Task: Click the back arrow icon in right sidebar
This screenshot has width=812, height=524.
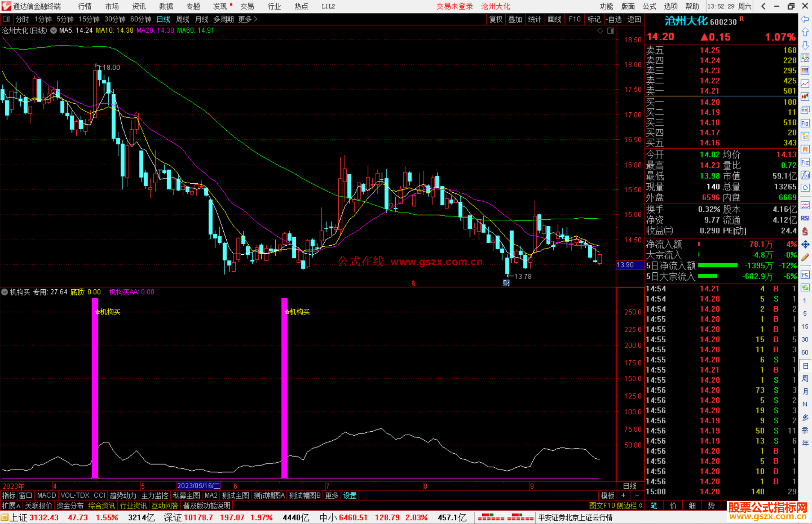Action: [805, 19]
